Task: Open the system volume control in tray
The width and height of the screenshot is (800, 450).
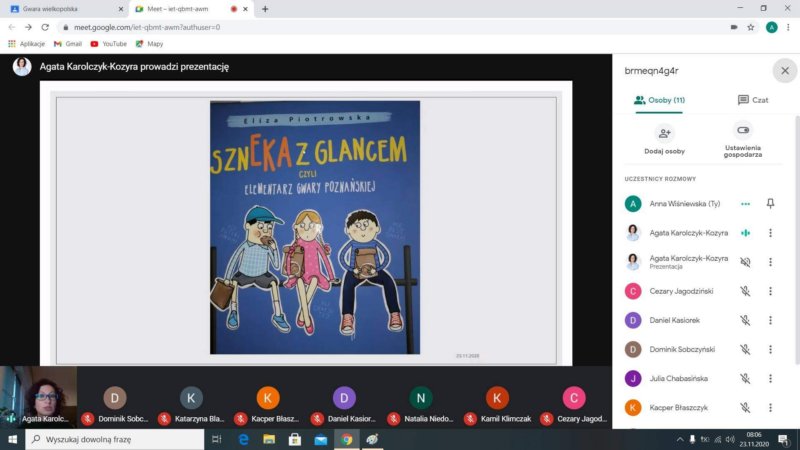Action: pos(730,439)
